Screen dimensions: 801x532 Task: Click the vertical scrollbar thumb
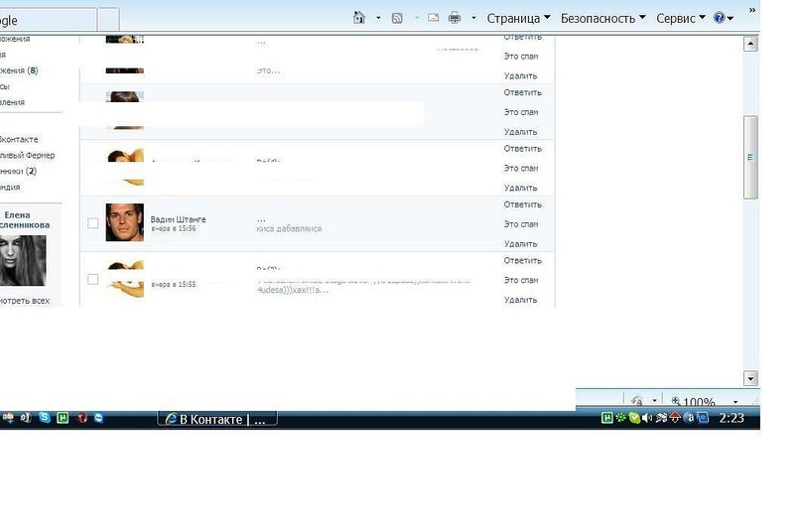(750, 155)
